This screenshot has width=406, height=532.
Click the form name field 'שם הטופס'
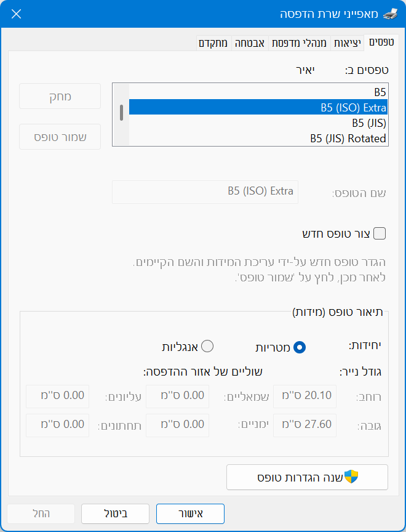pos(205,191)
